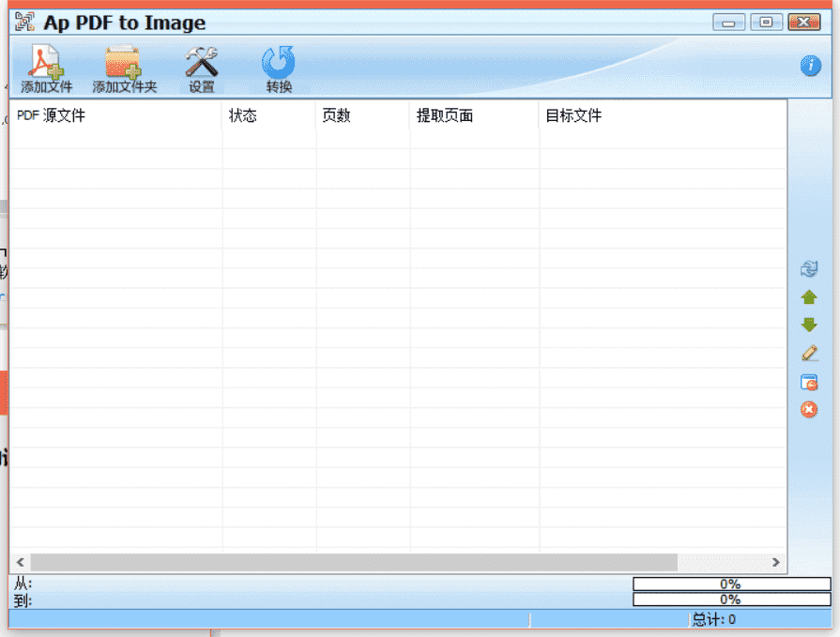Select the 提取页面 column header
Viewport: 840px width, 637px height.
(475, 115)
